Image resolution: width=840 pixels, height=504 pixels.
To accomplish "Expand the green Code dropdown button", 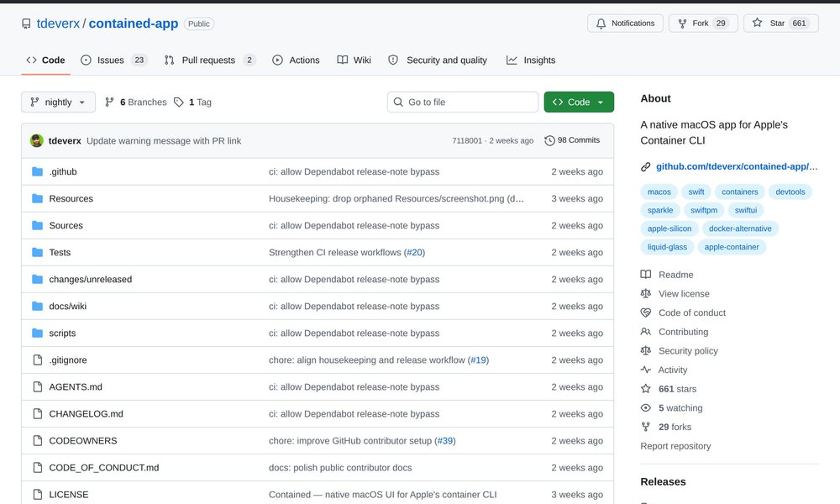I will (579, 102).
